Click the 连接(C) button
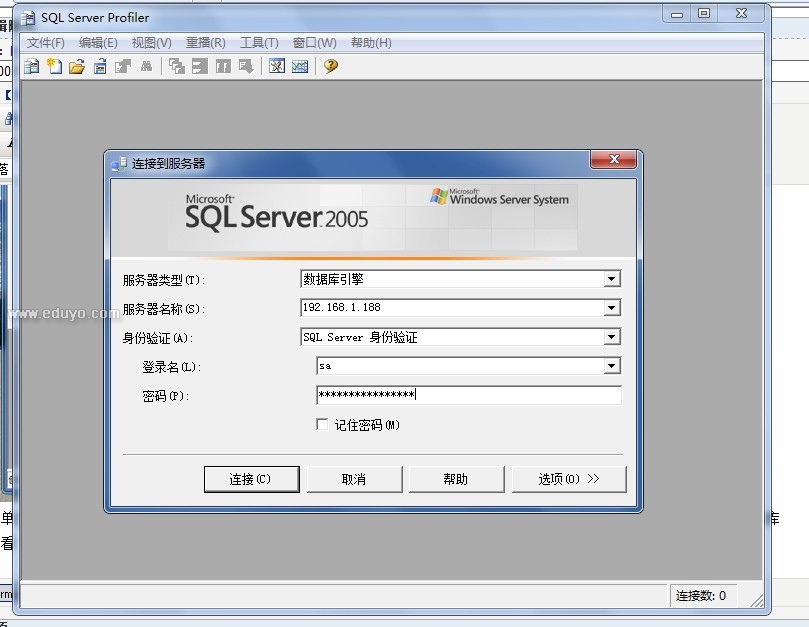809x627 pixels. [250, 480]
